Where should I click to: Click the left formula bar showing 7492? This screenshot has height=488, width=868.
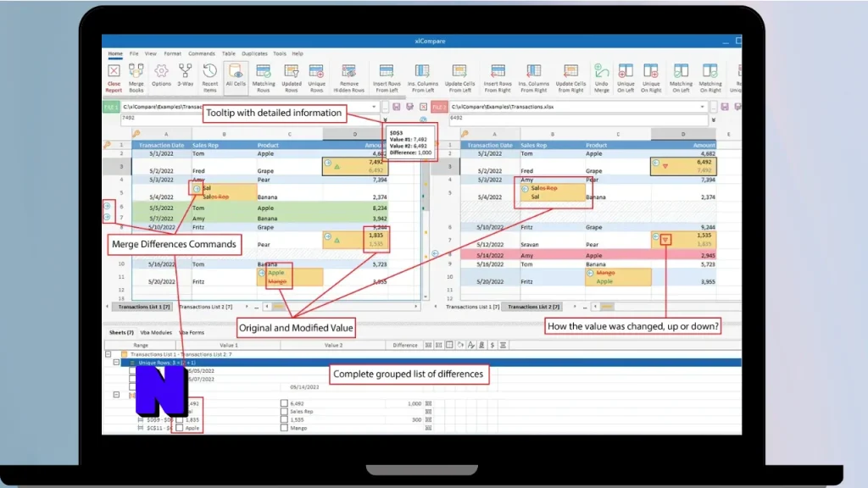(250, 119)
